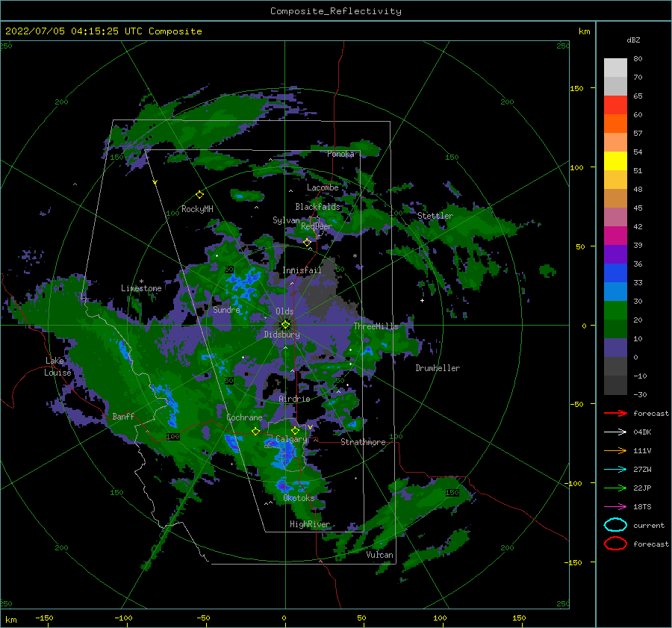Click the Lacombe city label

click(x=323, y=187)
